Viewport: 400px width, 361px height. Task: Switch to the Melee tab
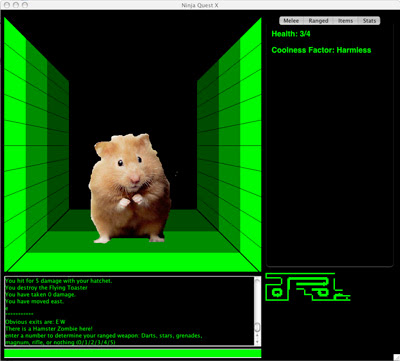(291, 21)
